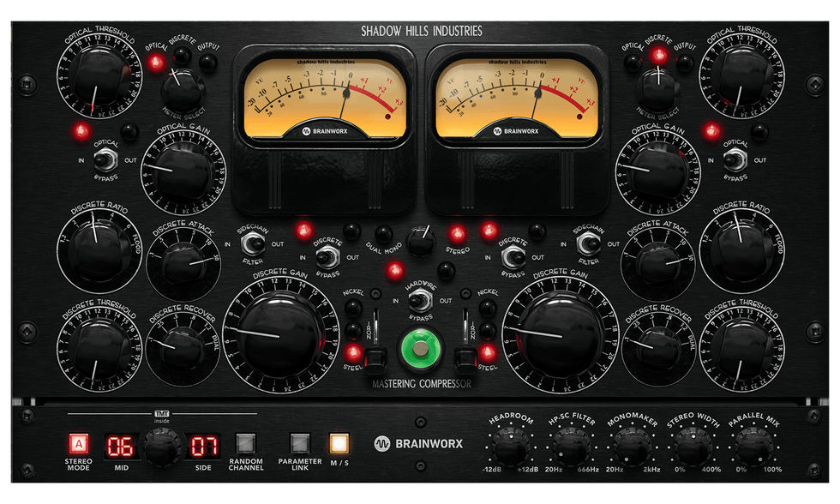840x504 pixels.
Task: Flip the right channel Optical Bypass switch
Action: point(735,159)
